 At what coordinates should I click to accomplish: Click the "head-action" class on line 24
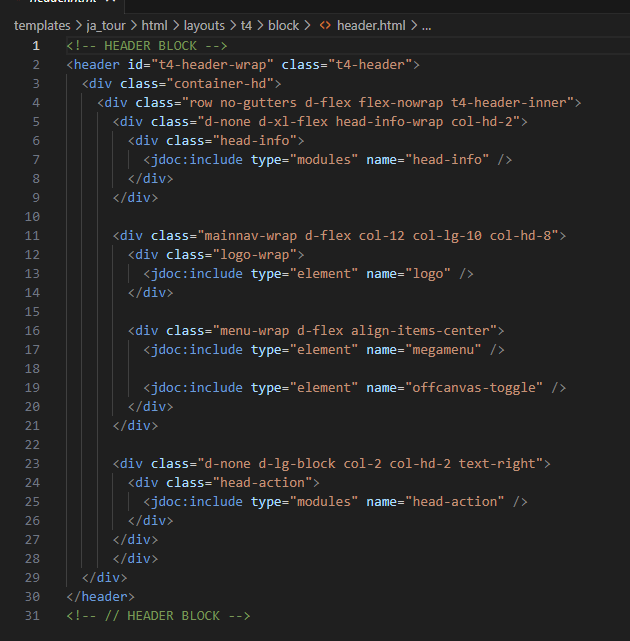262,482
